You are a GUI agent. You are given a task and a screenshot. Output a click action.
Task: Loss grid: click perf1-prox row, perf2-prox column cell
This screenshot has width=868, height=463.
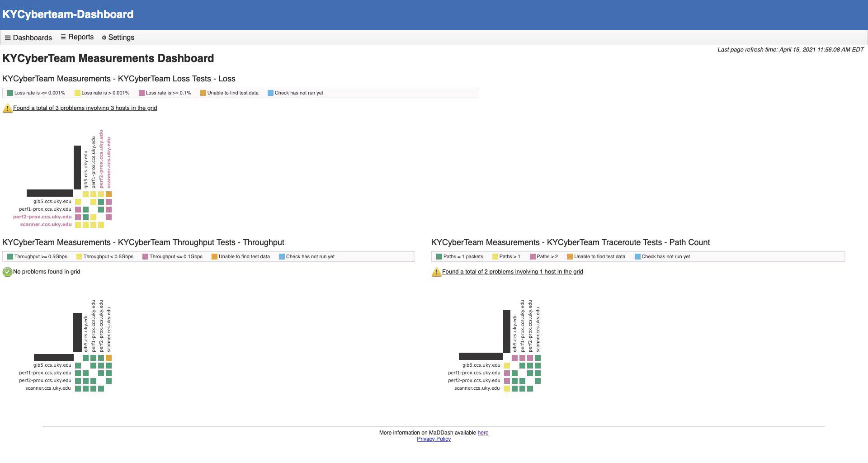(x=101, y=209)
